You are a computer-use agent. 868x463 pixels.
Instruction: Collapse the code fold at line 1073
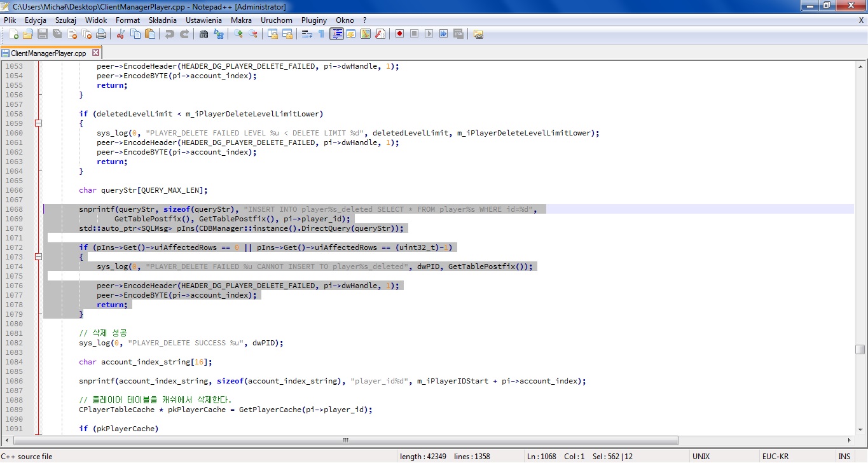38,257
